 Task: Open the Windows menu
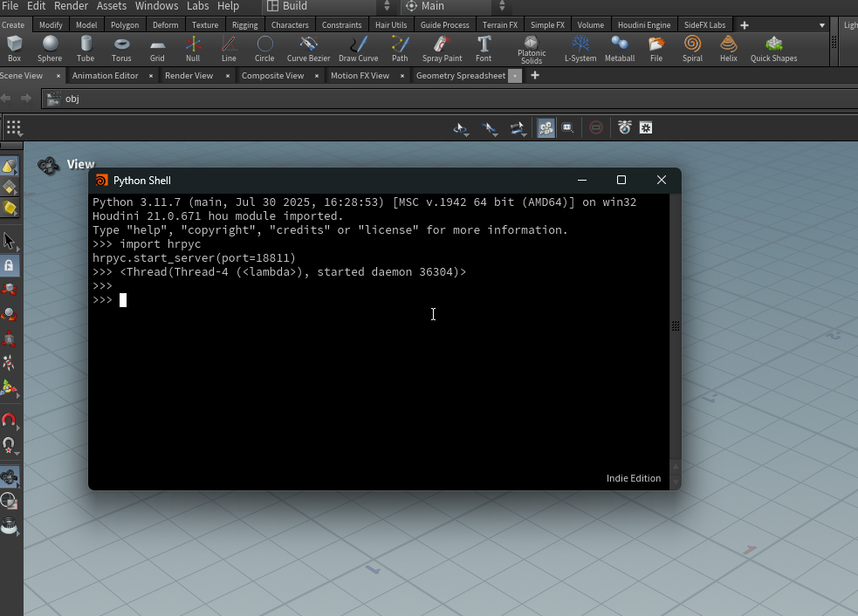156,6
